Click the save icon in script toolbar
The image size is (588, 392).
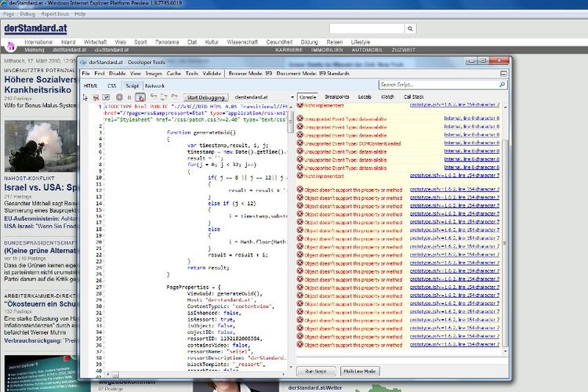tap(105, 96)
